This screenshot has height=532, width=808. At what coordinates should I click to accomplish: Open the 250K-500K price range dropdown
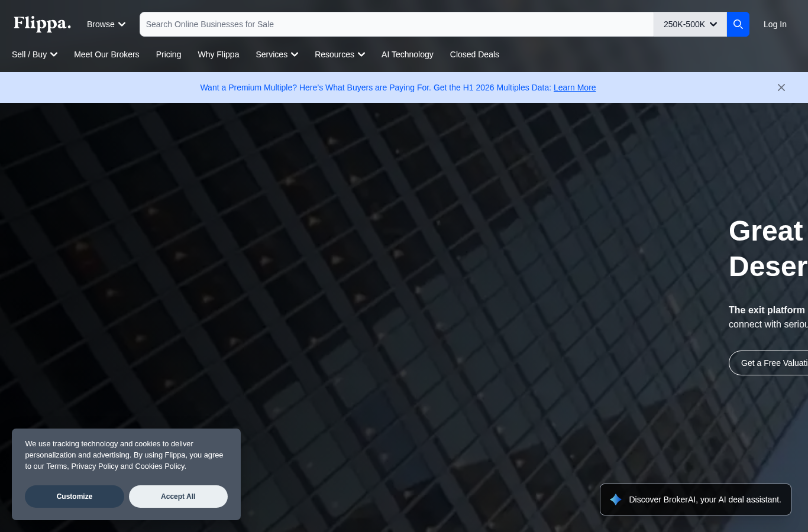690,24
